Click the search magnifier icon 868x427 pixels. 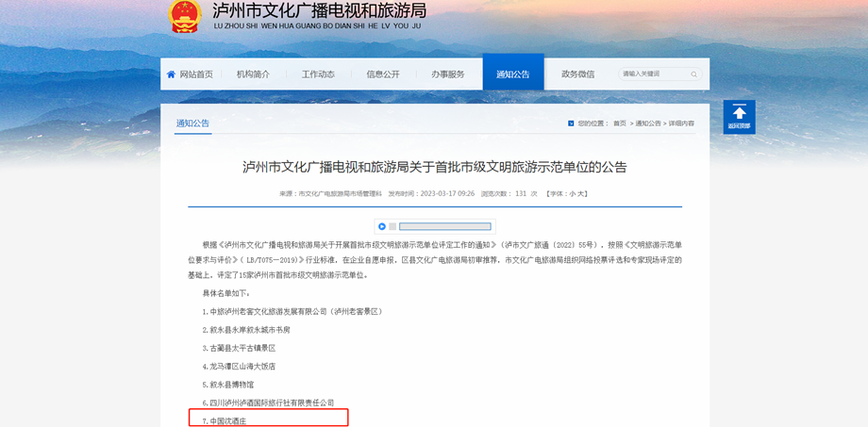coord(693,74)
